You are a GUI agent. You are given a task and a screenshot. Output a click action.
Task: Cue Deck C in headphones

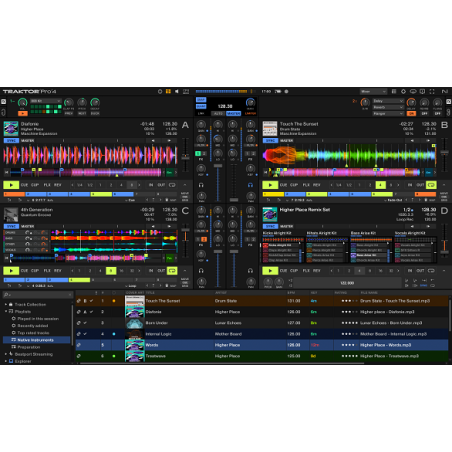tap(201, 271)
